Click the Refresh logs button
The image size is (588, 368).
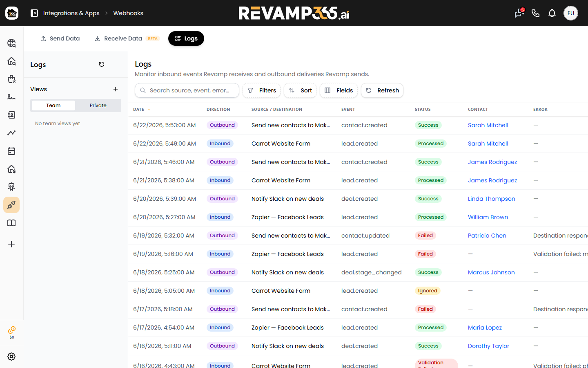[x=382, y=90]
